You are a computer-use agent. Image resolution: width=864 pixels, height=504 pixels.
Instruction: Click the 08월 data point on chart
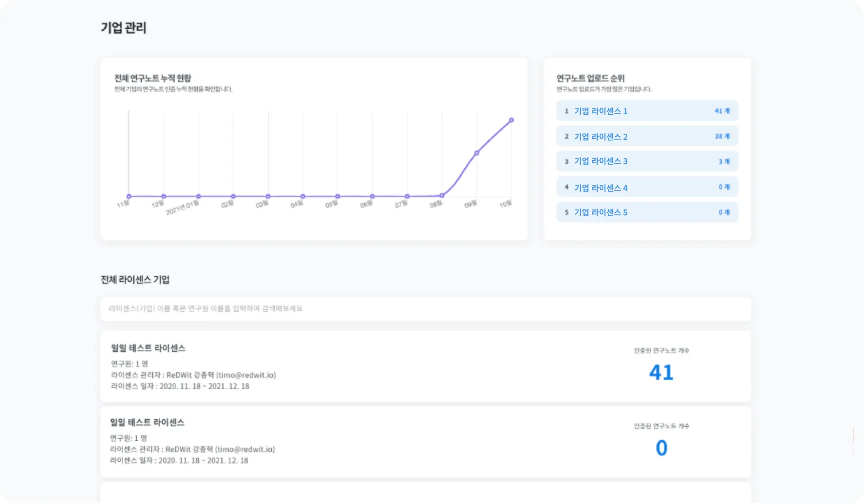tap(442, 195)
